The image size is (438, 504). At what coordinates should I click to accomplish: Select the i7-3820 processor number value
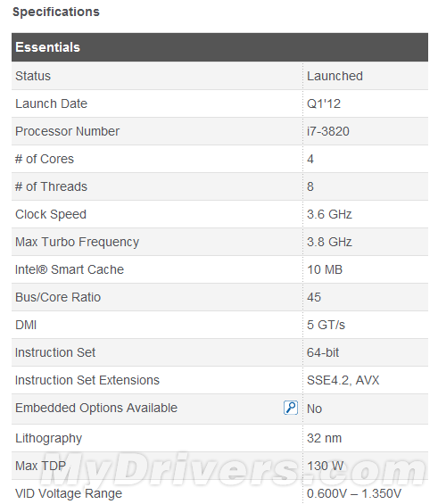pos(328,131)
